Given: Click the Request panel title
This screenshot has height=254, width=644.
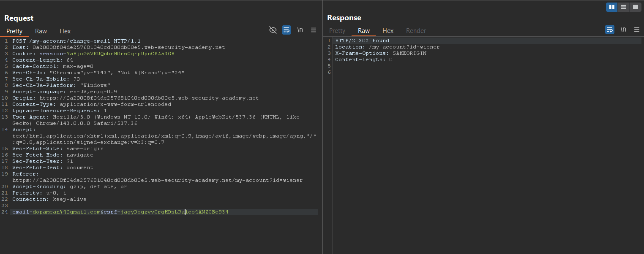Looking at the screenshot, I should 19,18.
